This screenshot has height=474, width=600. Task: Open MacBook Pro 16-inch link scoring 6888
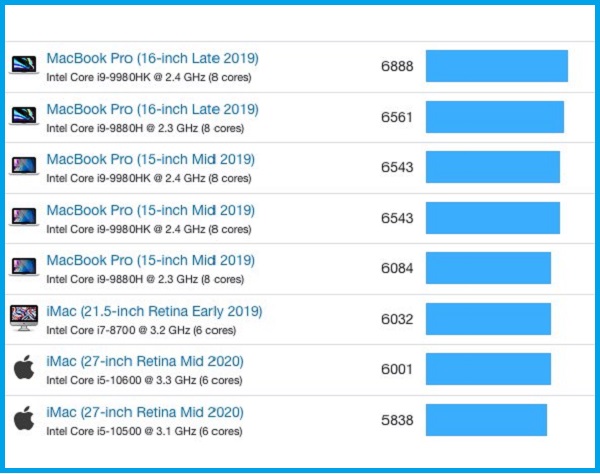coord(152,59)
